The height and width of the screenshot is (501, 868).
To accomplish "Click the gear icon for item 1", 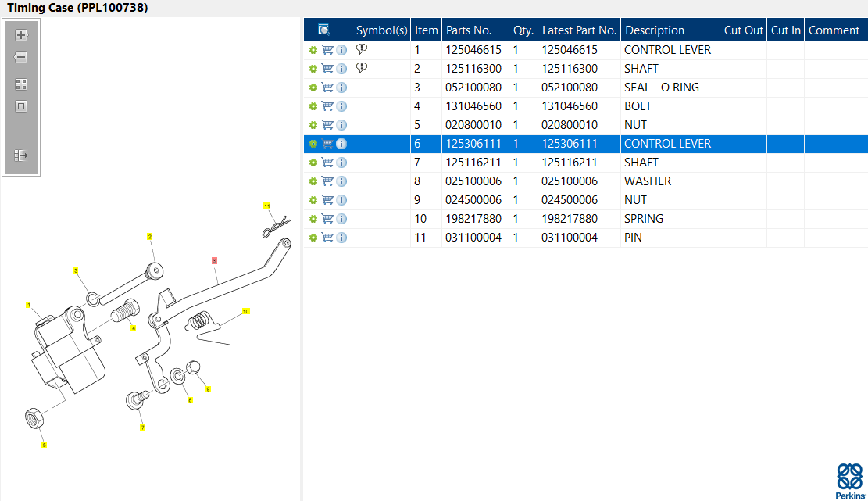I will (x=313, y=50).
